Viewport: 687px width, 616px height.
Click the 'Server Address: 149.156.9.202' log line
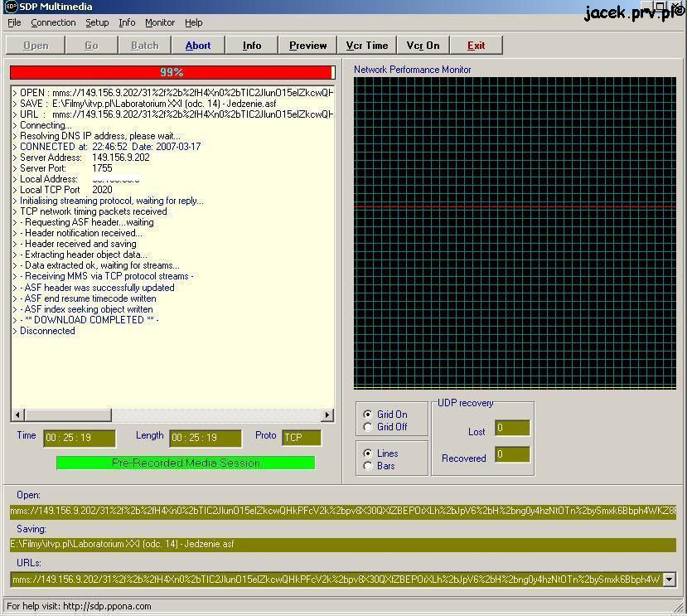coord(81,158)
